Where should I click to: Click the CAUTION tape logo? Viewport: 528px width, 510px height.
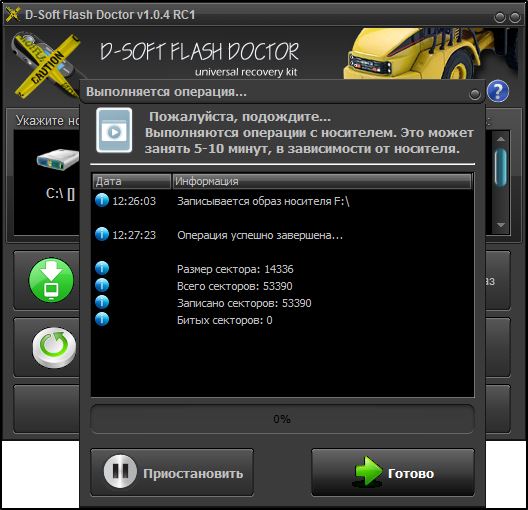coord(46,65)
